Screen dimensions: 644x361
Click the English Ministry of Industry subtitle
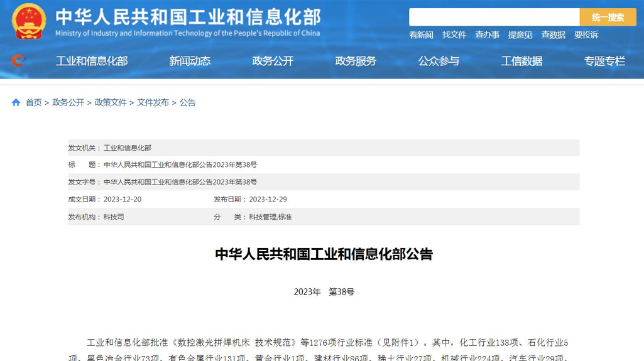click(x=188, y=33)
